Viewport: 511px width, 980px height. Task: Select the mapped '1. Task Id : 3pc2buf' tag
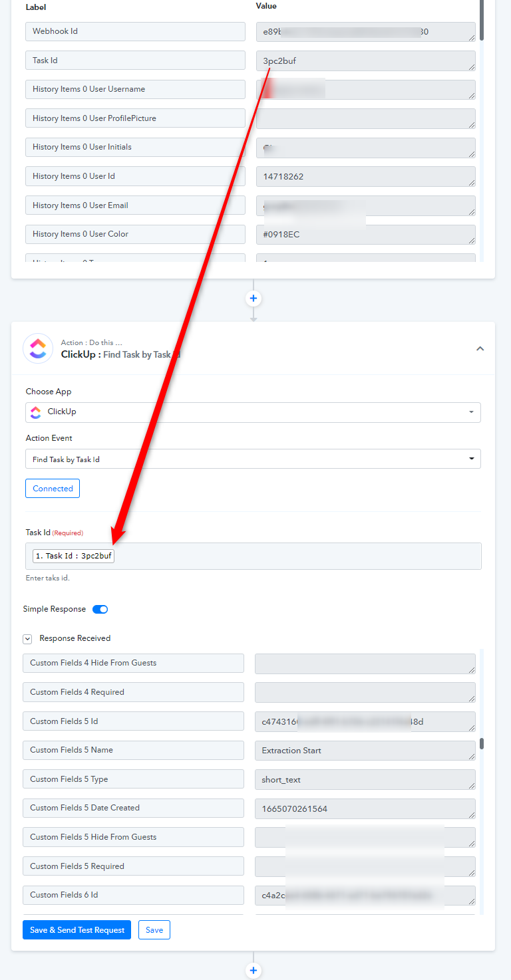73,556
